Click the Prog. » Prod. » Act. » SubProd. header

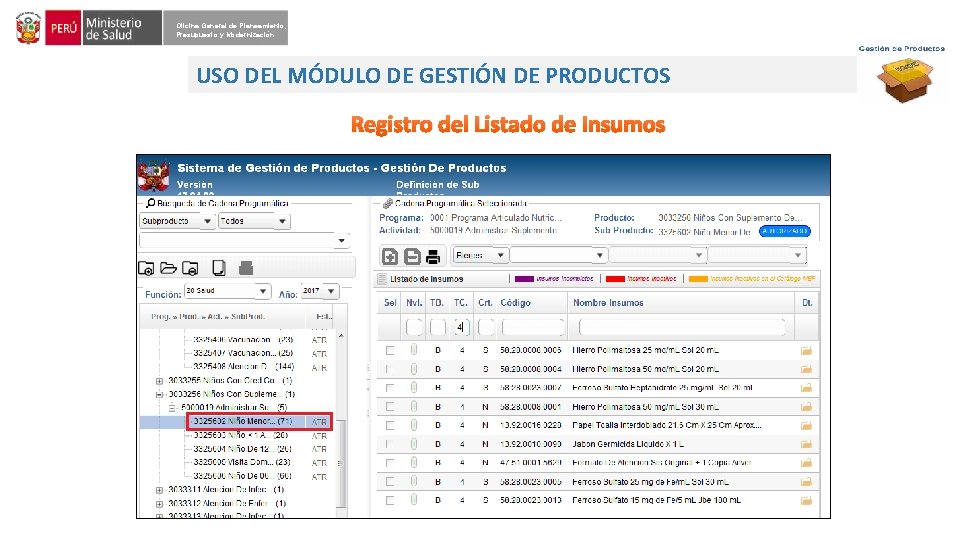click(208, 317)
